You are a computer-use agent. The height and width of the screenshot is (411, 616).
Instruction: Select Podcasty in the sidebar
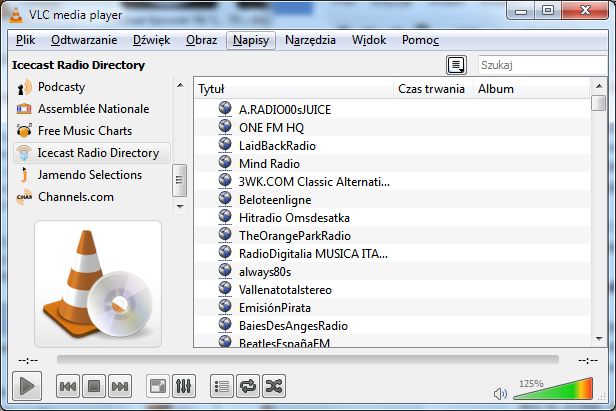tap(92, 87)
